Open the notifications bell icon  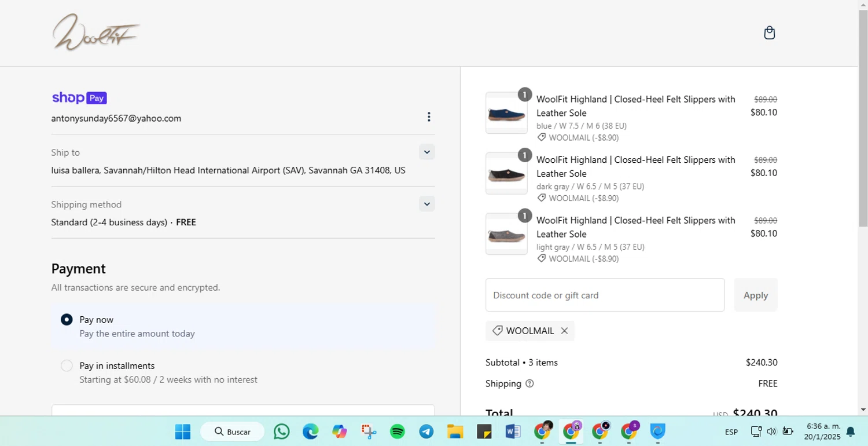click(851, 432)
